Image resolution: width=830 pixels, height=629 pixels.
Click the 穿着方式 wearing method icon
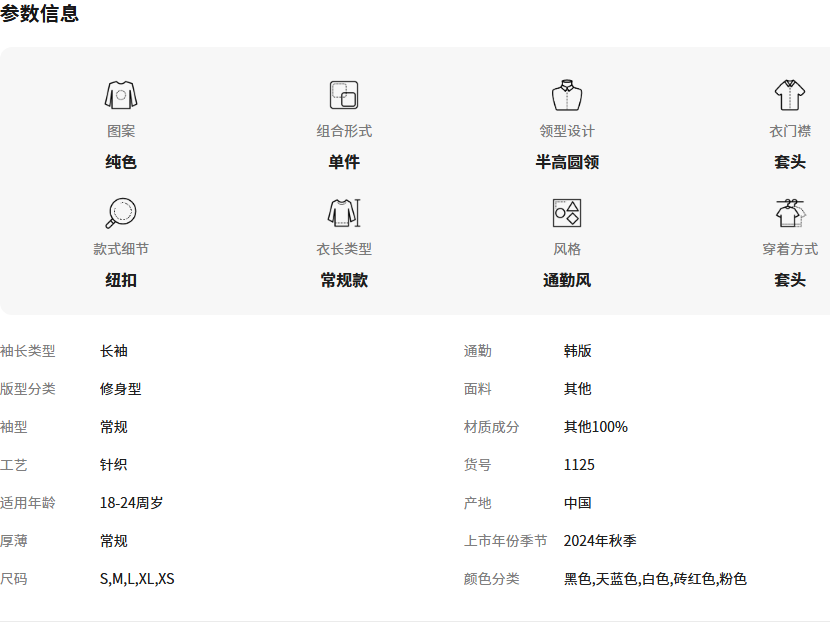(x=790, y=213)
